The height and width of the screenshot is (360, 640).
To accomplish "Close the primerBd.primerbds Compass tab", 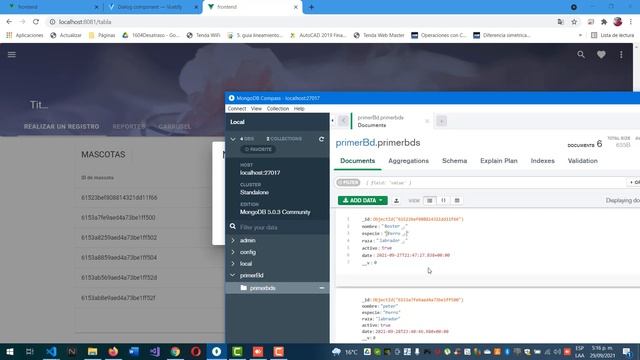I will click(427, 121).
